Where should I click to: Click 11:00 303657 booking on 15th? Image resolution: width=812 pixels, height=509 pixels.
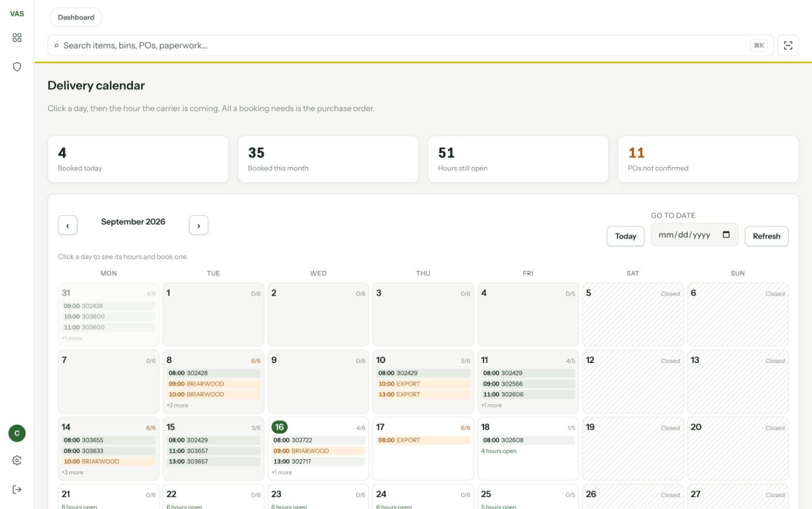click(214, 451)
